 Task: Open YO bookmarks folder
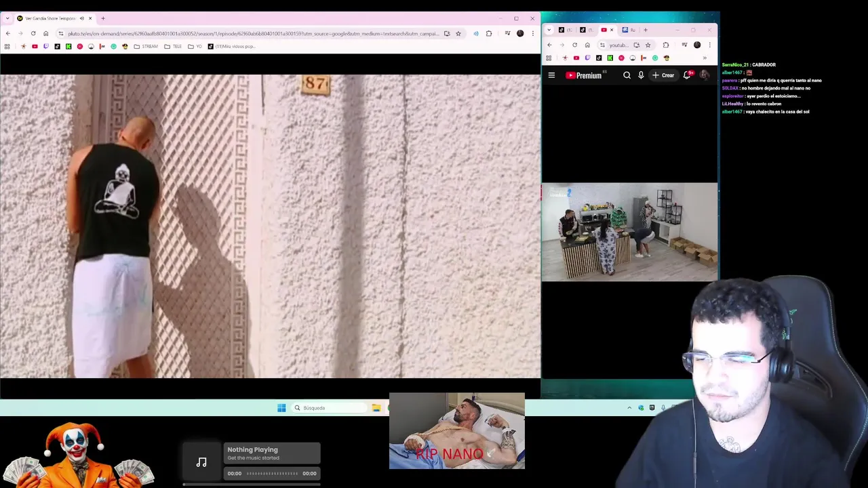coord(195,47)
